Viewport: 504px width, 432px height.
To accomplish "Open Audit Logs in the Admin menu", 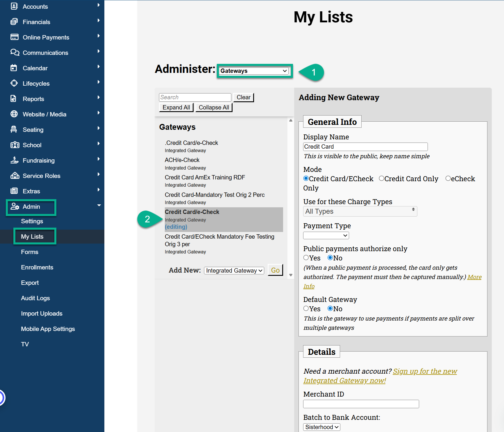I will point(35,298).
